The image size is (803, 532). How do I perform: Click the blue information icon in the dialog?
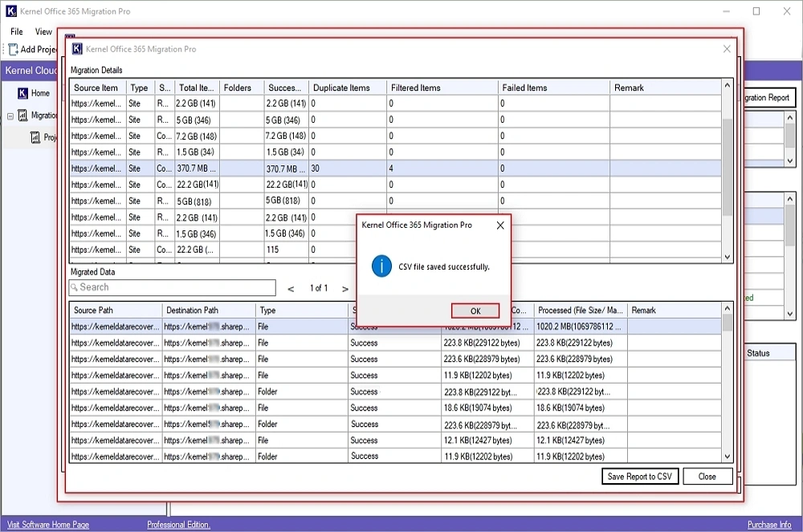(381, 266)
